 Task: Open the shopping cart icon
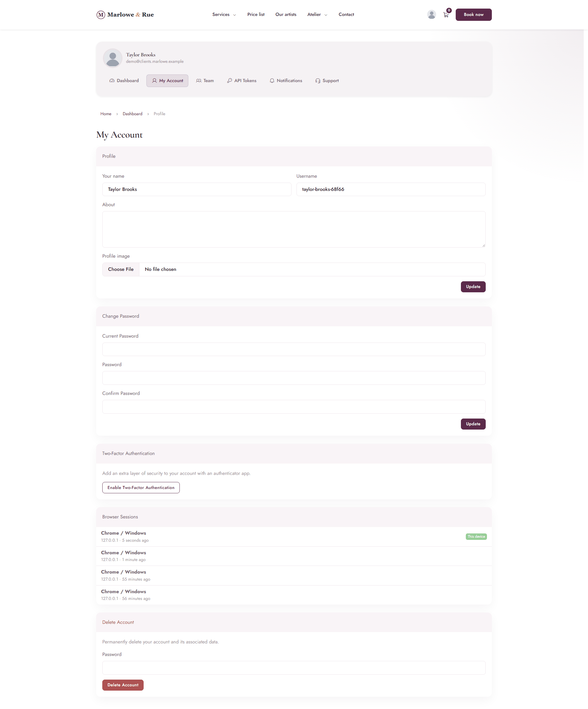pos(446,15)
